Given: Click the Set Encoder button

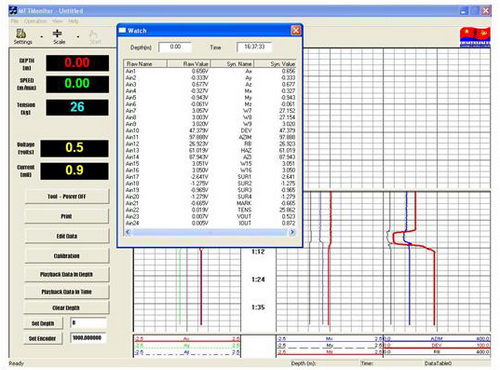Looking at the screenshot, I should coord(43,338).
